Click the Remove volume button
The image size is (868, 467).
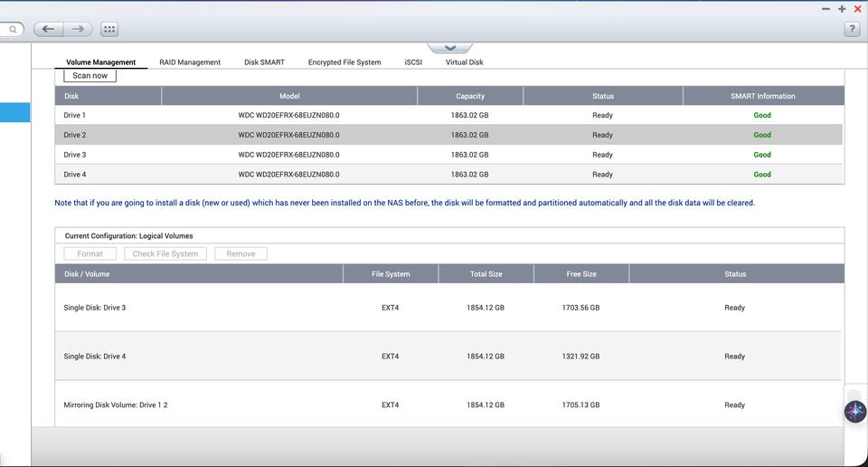241,254
